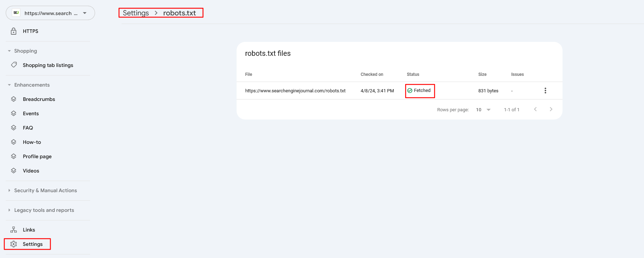Click the FAQ layers icon
This screenshot has width=644, height=258.
[x=14, y=128]
